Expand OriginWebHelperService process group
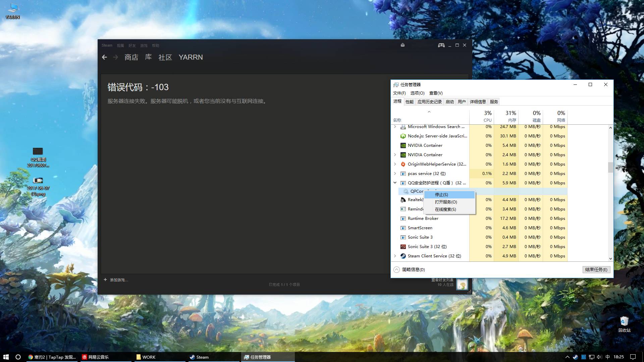 coord(395,164)
